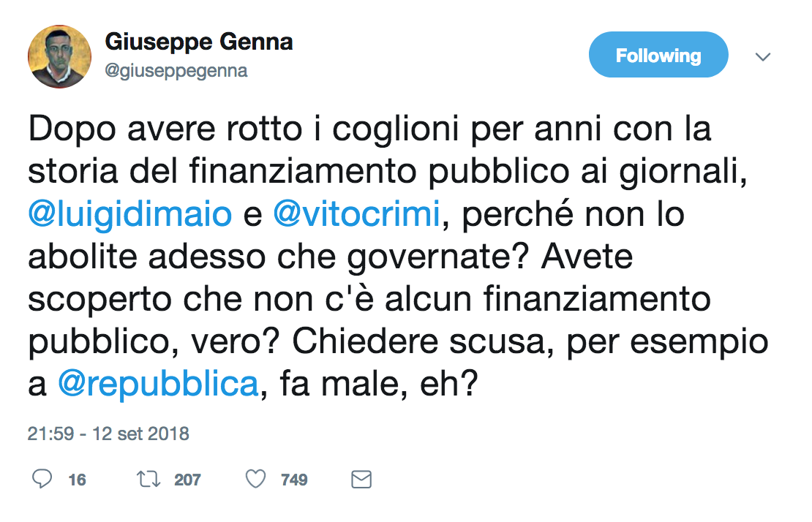Send tweet via Direct Message envelope icon
The image size is (812, 522).
361,480
